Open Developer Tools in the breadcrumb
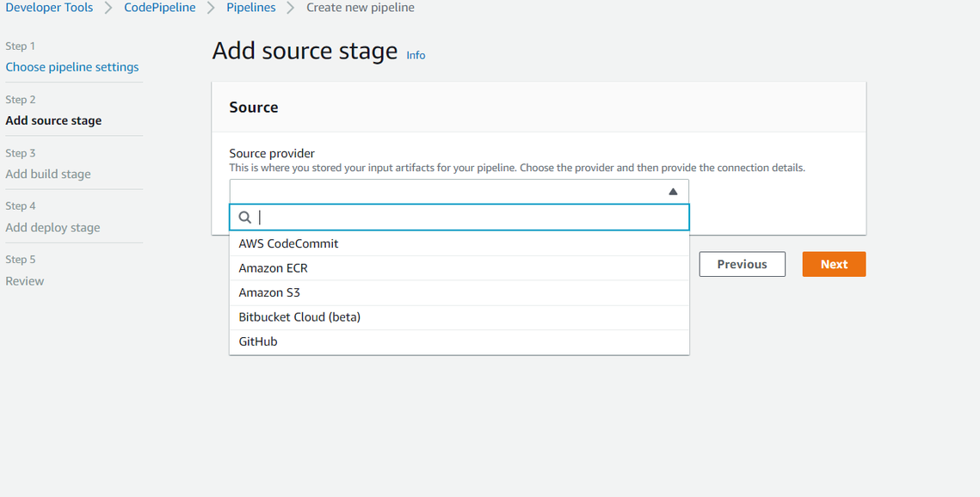The image size is (980, 497). point(49,8)
